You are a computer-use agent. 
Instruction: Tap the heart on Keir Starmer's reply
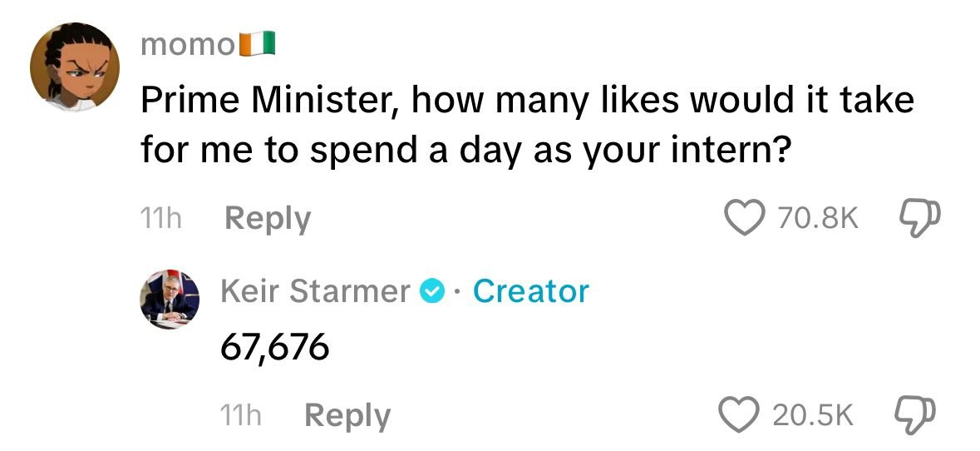pyautogui.click(x=741, y=415)
